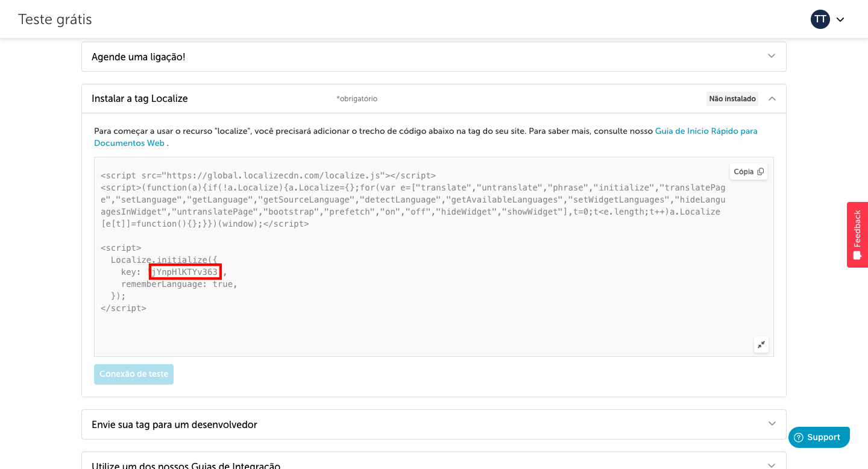
Task: Click the 'Não instalado' status badge
Action: coord(732,99)
